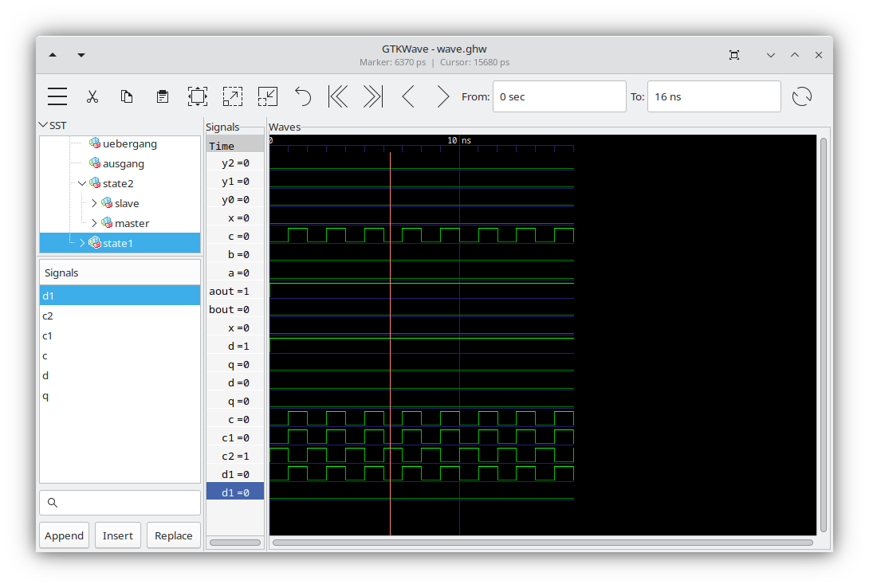Zoom out of the waveform
Screen dimensions: 869x588
[x=267, y=96]
